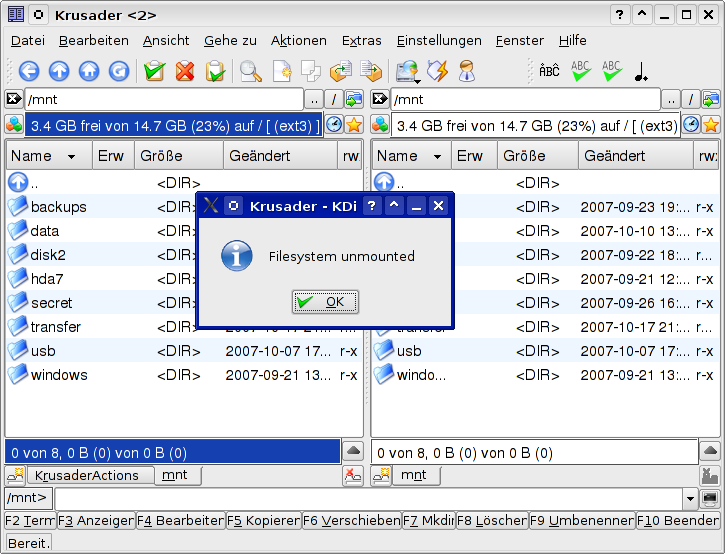Sort right panel by Name column

tap(411, 156)
